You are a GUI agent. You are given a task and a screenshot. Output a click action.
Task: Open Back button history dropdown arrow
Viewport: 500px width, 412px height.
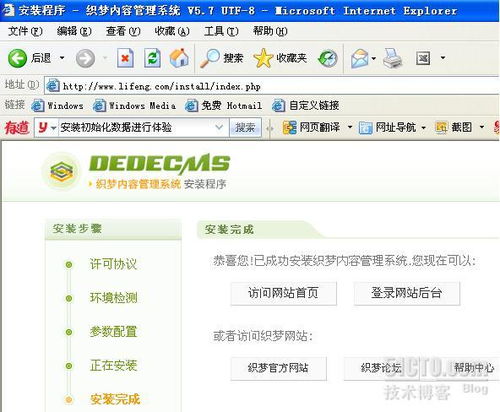(x=62, y=58)
